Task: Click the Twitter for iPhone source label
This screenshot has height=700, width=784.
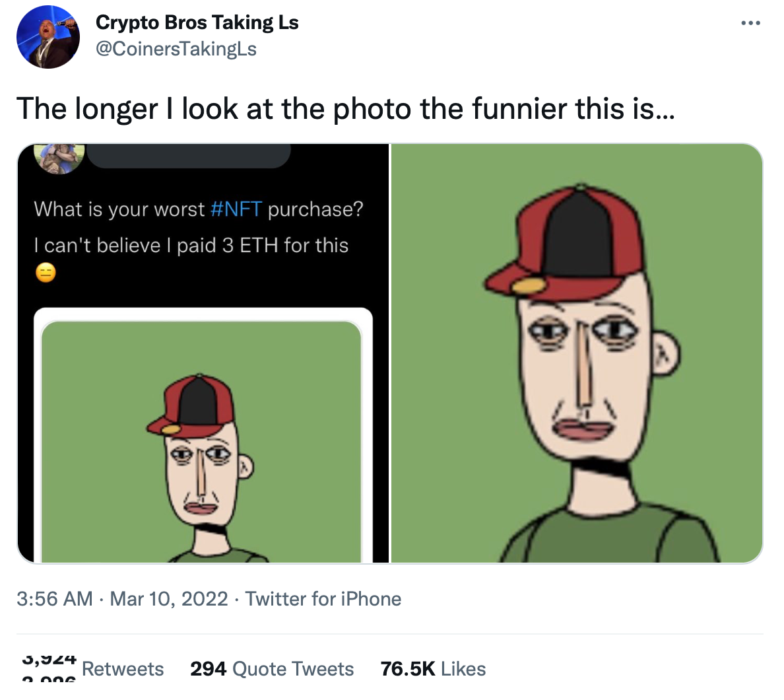Action: (323, 599)
